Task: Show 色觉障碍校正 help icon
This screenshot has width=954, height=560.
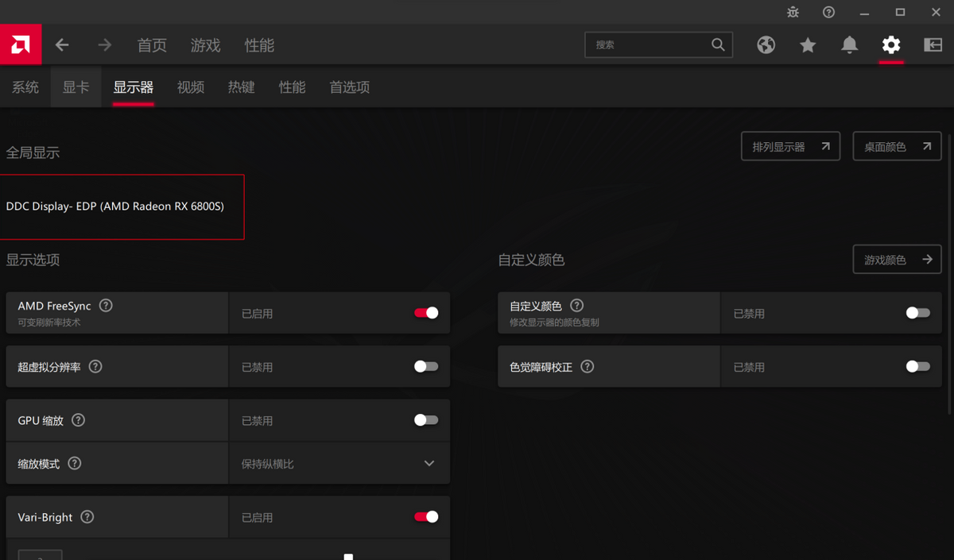Action: click(x=588, y=367)
